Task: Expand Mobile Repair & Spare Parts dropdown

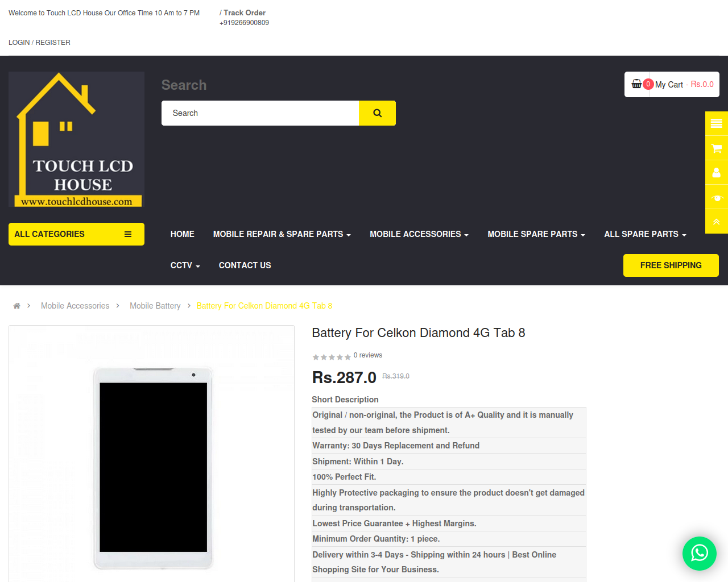Action: click(282, 234)
